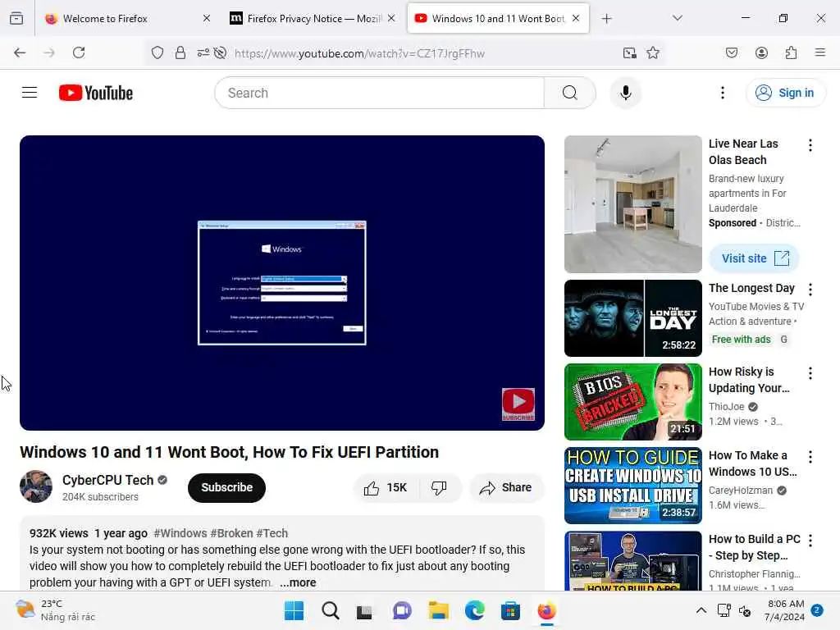Screen dimensions: 840x630
Task: Click the autoplay blocked icon
Action: (220, 52)
